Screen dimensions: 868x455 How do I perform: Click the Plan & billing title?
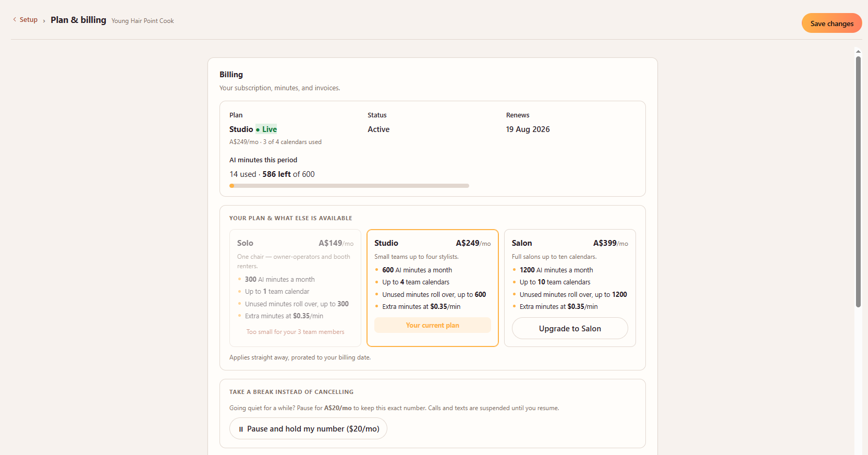[x=78, y=20]
